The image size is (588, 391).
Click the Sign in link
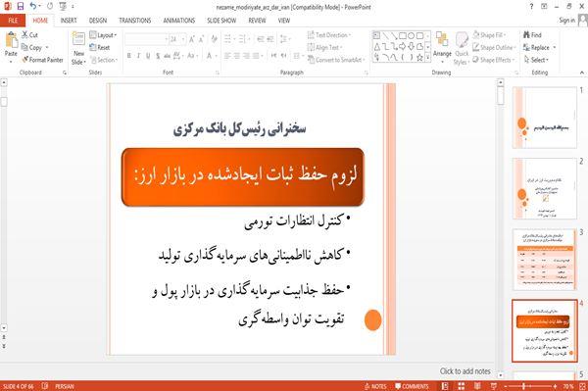point(566,21)
